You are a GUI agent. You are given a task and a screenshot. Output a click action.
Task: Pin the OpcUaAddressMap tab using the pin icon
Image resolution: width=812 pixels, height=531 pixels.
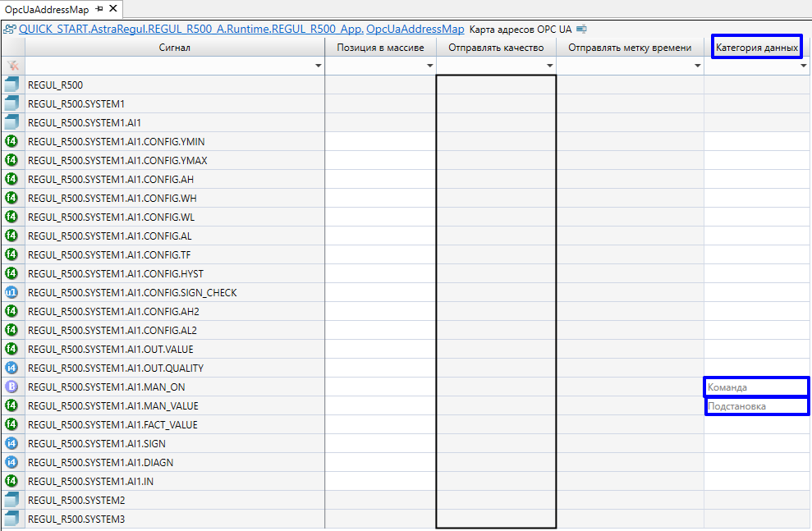[x=99, y=9]
